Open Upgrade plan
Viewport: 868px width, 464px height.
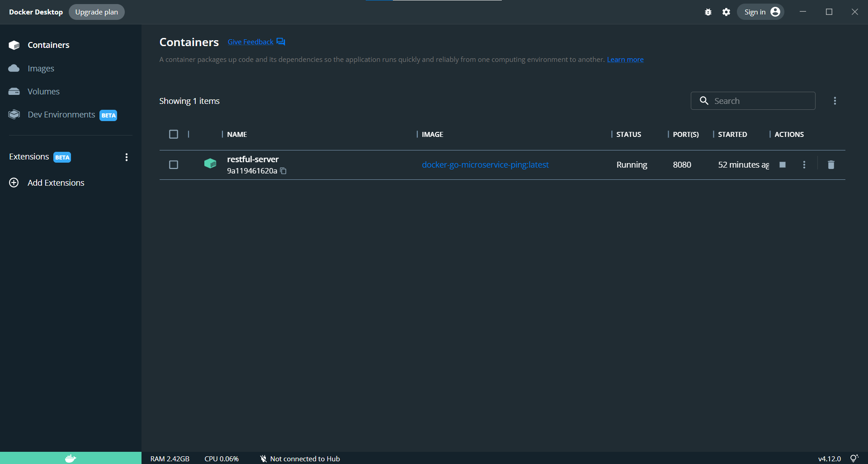click(96, 12)
